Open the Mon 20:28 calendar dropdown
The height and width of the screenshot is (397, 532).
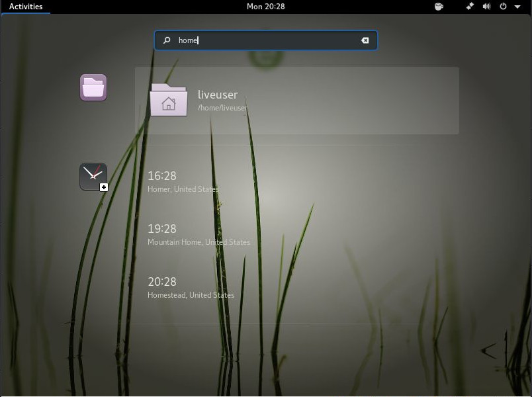[x=265, y=7]
